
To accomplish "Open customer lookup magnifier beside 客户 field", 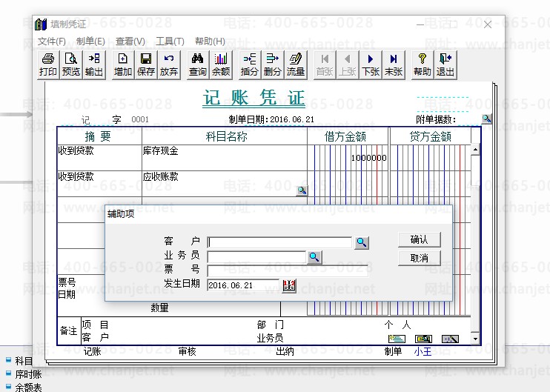I will (361, 242).
